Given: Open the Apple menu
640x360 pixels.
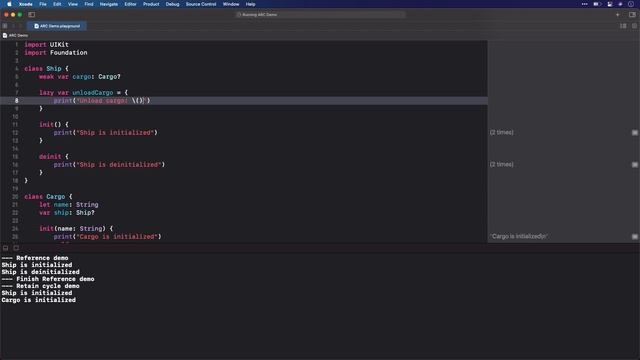Looking at the screenshot, I should click(9, 4).
